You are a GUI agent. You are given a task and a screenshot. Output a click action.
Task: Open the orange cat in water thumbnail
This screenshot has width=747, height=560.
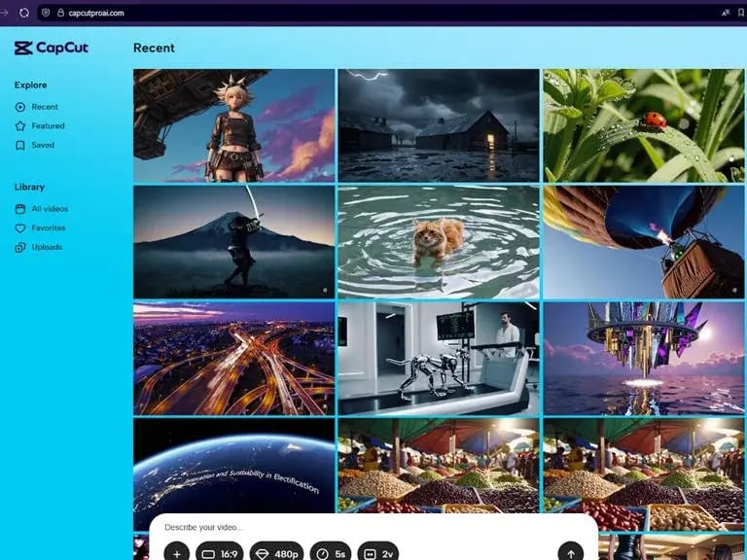click(x=439, y=242)
